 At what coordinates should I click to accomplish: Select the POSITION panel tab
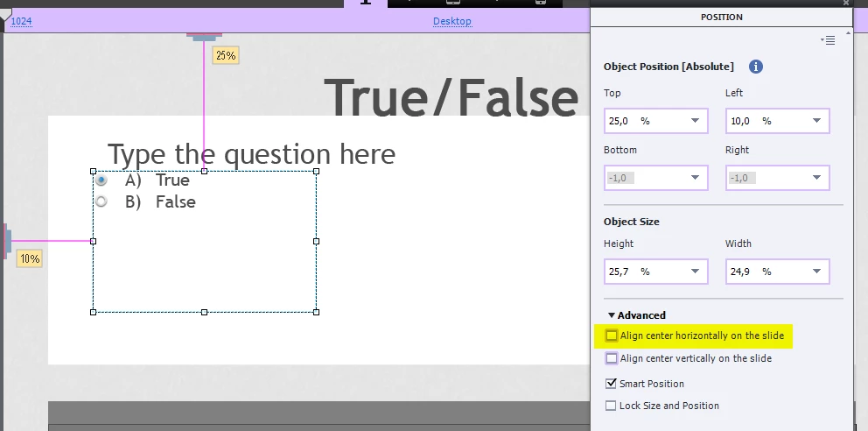722,18
